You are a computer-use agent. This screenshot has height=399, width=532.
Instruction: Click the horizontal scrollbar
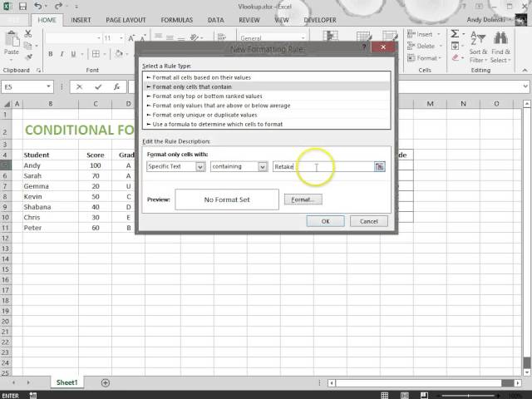point(426,382)
